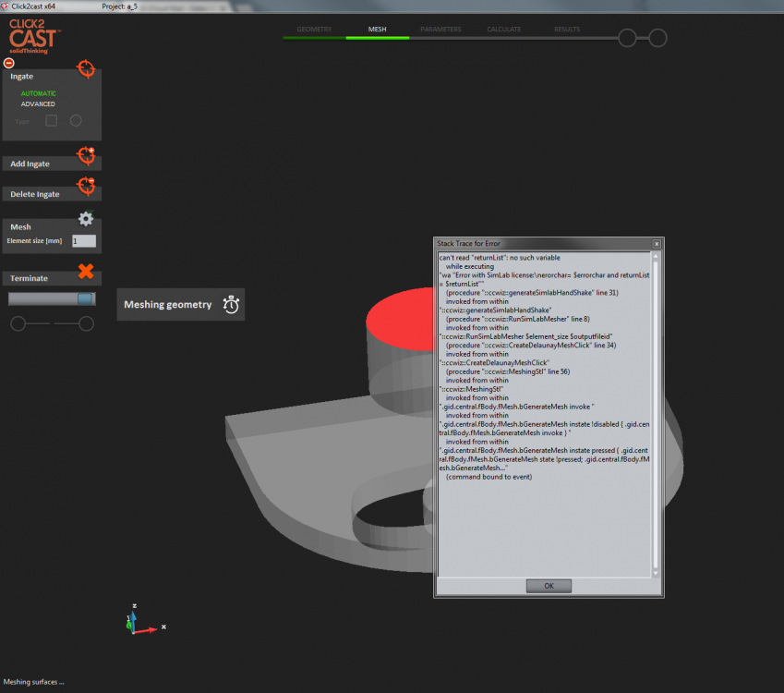The height and width of the screenshot is (693, 784).
Task: Click the second circle in top step indicator
Action: pos(658,38)
